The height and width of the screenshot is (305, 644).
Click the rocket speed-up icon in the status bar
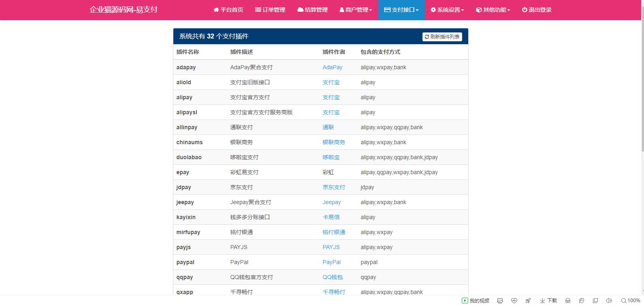(x=528, y=301)
